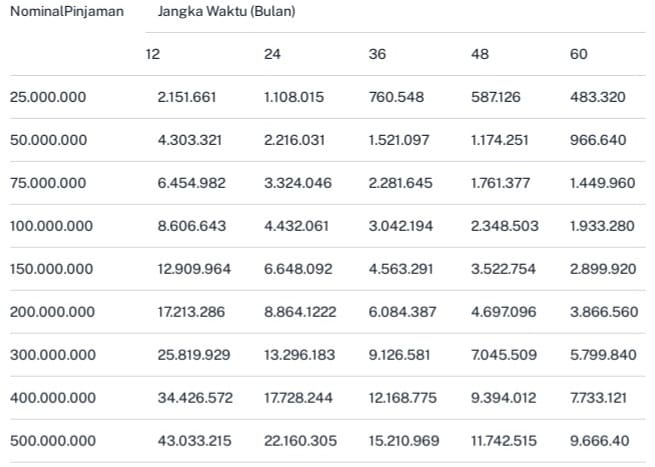Viewport: 655px width, 467px height.
Task: Click installment value 12.909.964
Action: coord(194,269)
